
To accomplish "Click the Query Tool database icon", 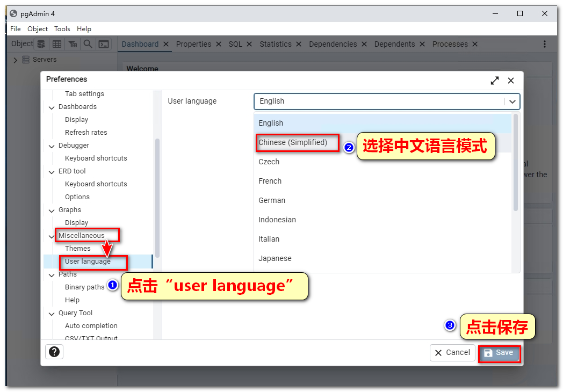I will click(x=41, y=44).
